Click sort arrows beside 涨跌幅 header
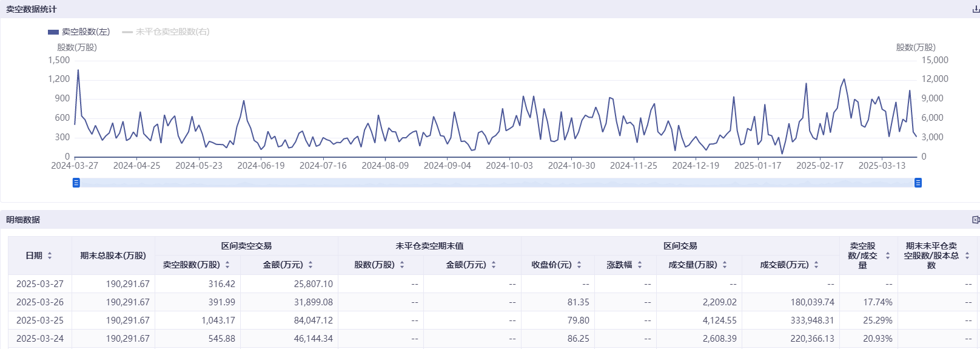The width and height of the screenshot is (980, 349). click(x=640, y=265)
